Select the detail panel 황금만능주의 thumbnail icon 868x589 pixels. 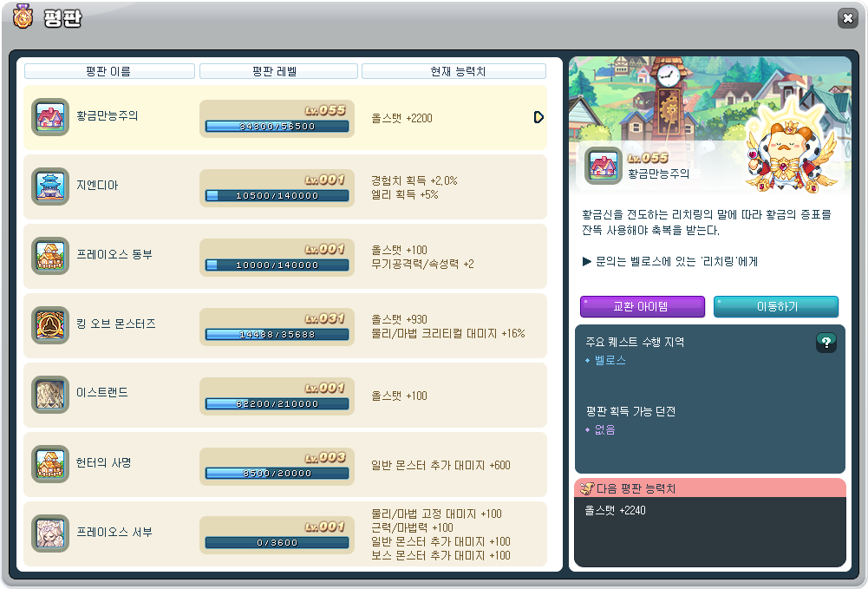(x=603, y=165)
